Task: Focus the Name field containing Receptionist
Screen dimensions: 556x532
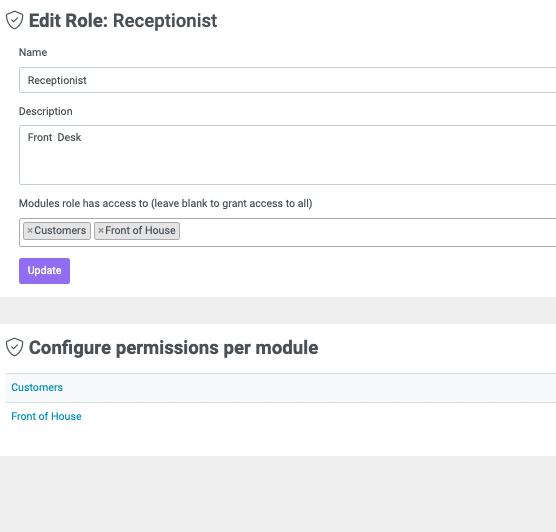Action: [288, 80]
